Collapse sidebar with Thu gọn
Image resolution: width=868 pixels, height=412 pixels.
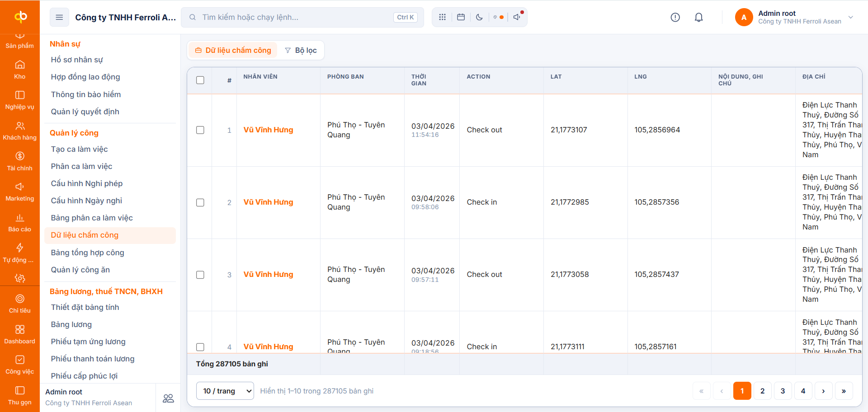click(x=20, y=396)
